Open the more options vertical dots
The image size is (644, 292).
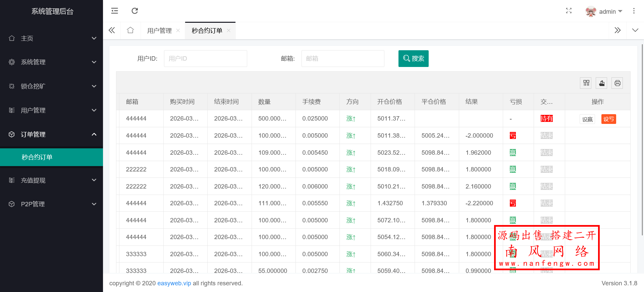[634, 11]
